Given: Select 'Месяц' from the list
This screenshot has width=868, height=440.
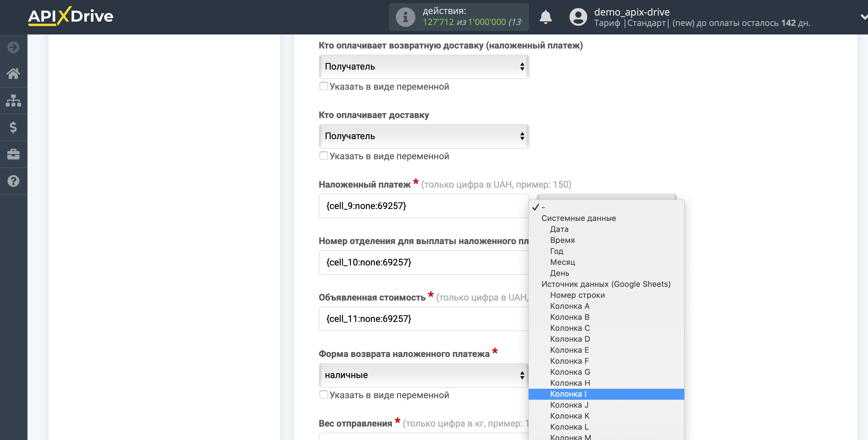Looking at the screenshot, I should point(606,262).
